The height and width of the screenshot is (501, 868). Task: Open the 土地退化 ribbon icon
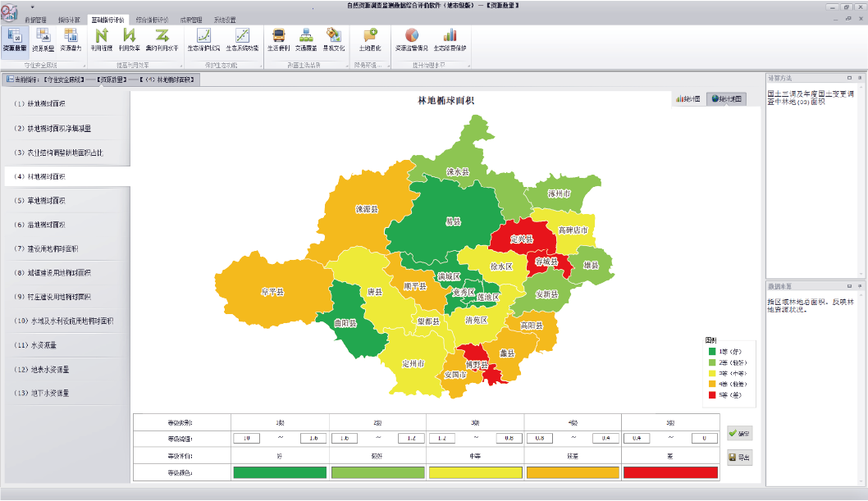[369, 39]
